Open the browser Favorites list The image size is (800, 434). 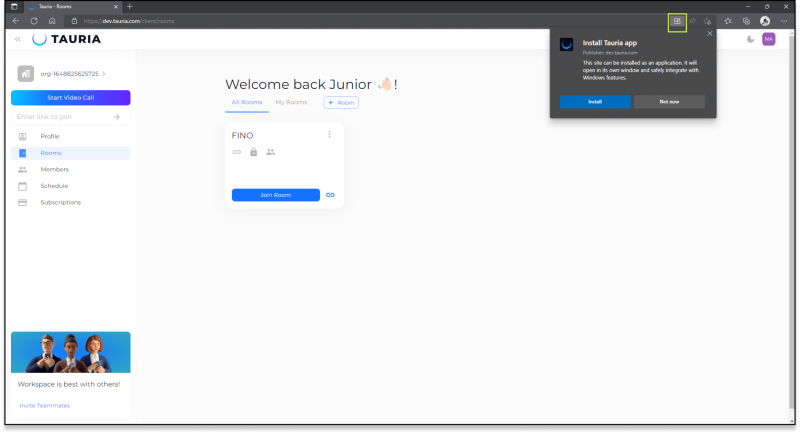(728, 21)
